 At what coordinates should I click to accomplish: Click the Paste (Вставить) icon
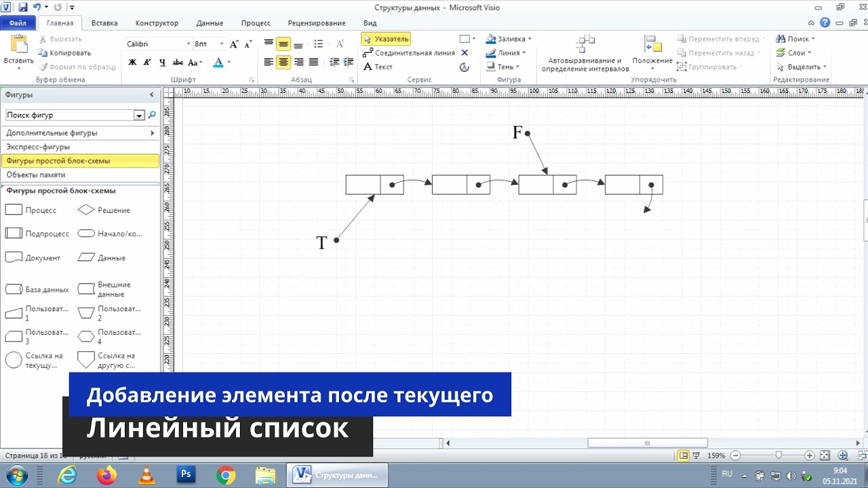click(x=18, y=45)
